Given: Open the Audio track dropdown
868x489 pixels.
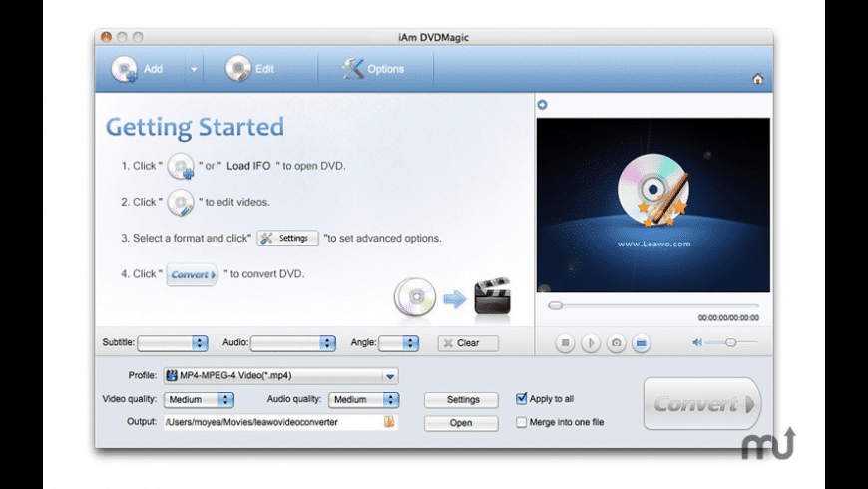Looking at the screenshot, I should [293, 343].
